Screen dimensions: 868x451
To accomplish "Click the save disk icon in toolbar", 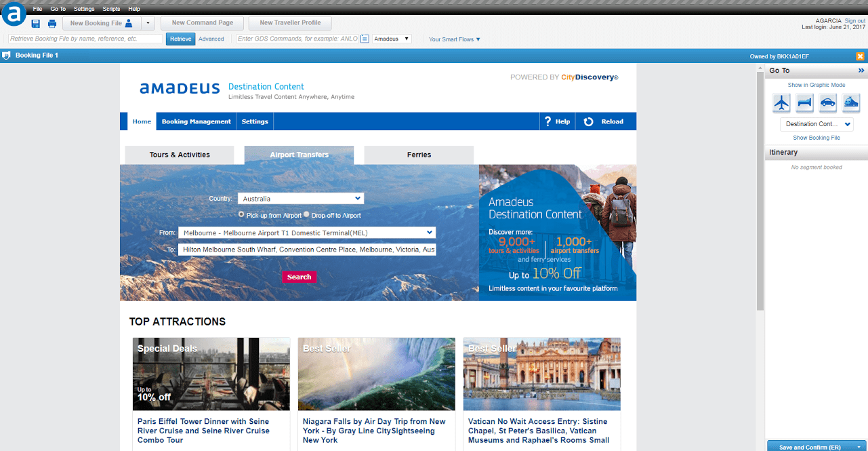I will point(35,24).
